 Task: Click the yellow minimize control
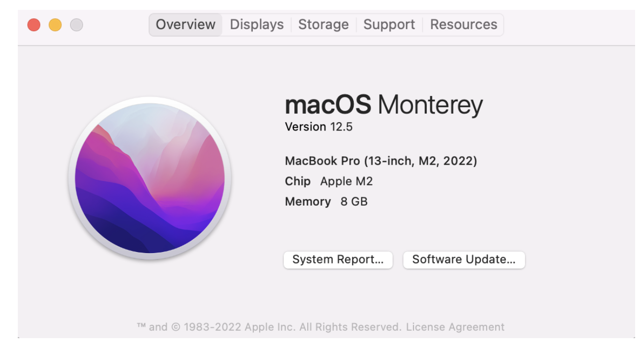pos(55,24)
